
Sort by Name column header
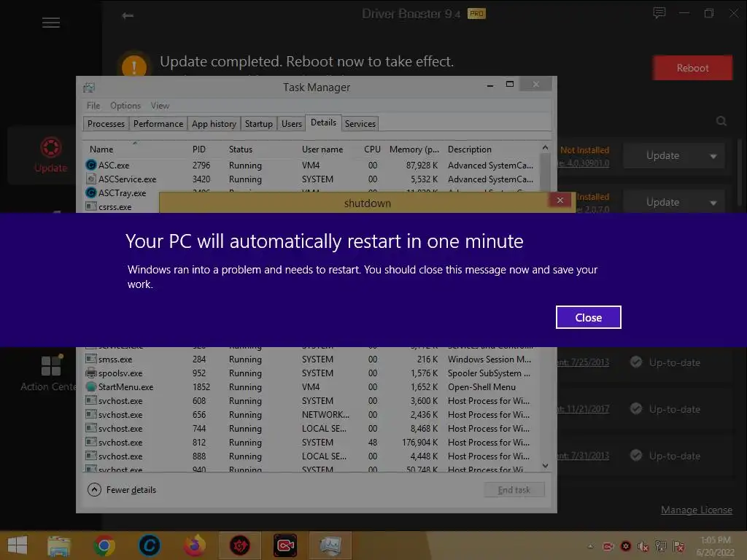101,149
